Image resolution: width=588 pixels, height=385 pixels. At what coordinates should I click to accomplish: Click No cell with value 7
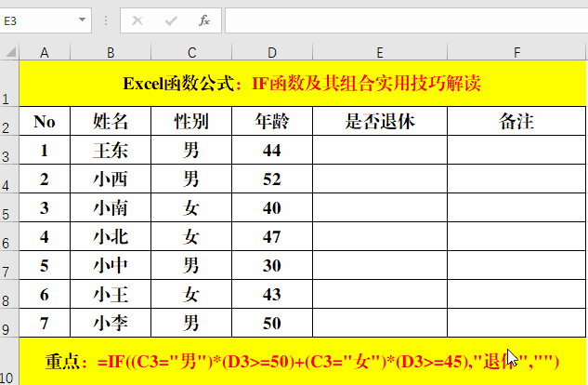[45, 323]
